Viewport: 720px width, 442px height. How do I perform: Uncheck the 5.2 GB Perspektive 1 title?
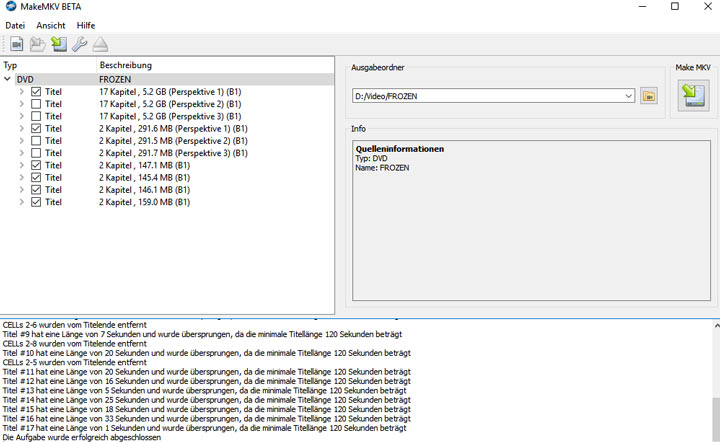pos(36,92)
